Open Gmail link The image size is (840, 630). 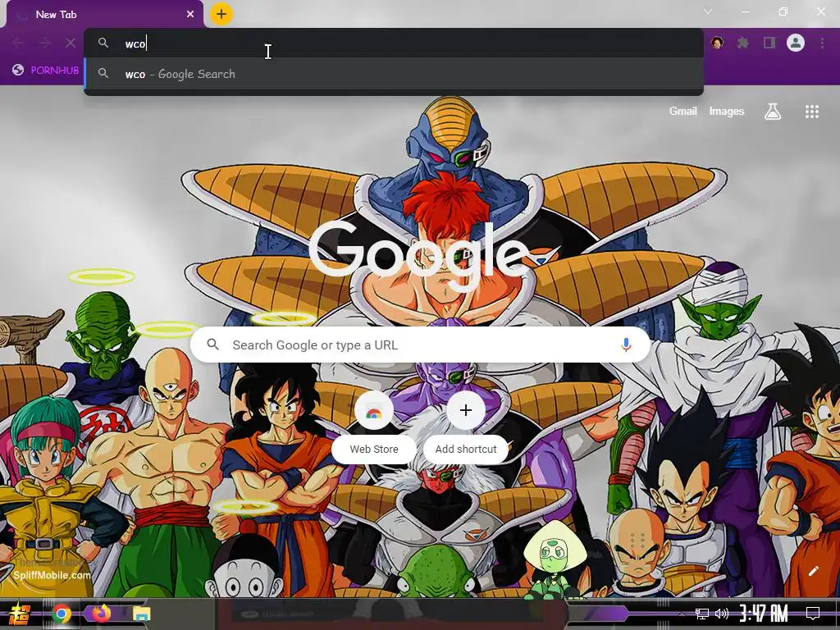[683, 112]
